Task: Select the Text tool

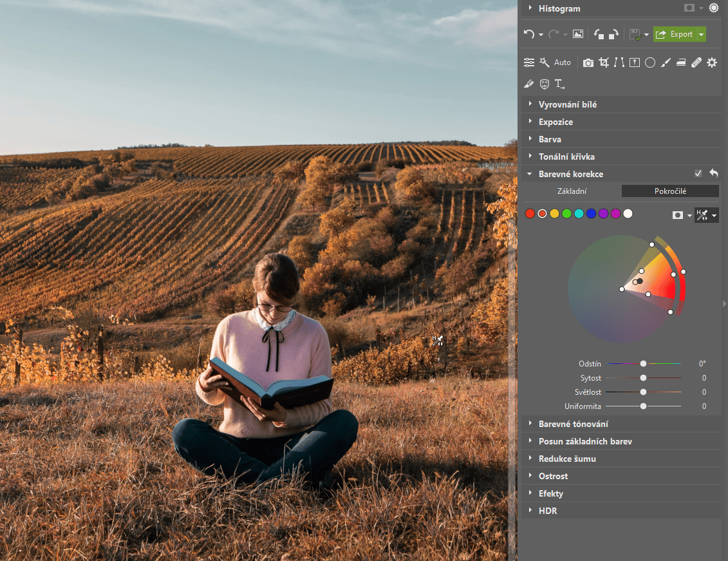Action: 559,84
